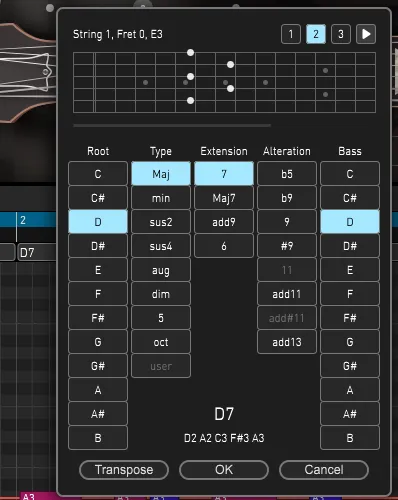Choose min chord type

coord(161,198)
